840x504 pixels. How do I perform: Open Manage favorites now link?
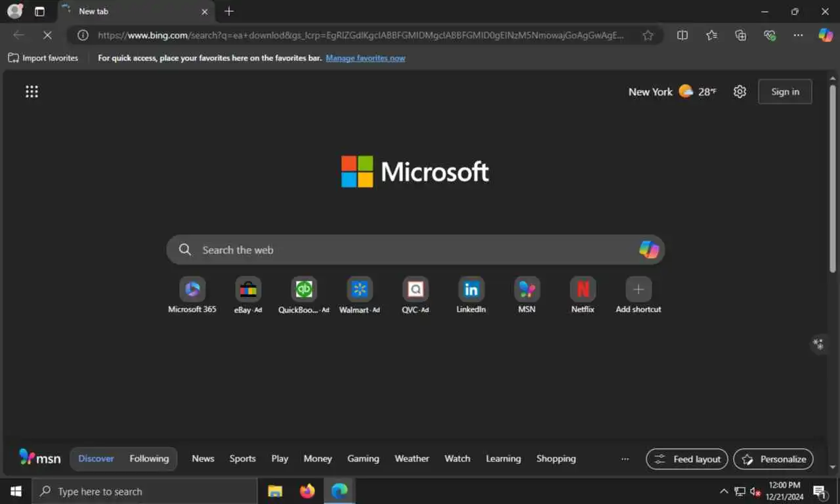click(366, 58)
